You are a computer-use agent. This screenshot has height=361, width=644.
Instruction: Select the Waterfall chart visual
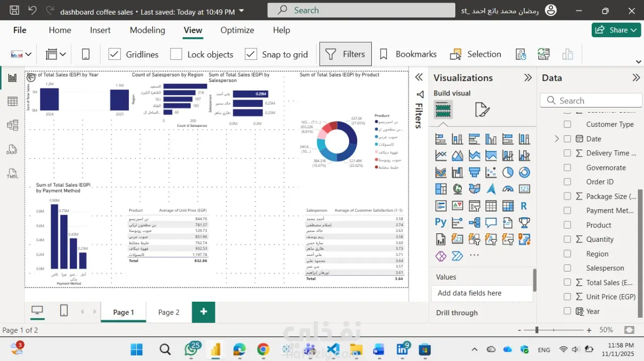coord(457,172)
